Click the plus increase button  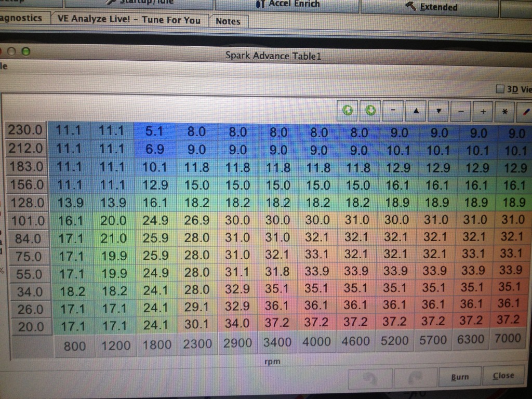[483, 111]
